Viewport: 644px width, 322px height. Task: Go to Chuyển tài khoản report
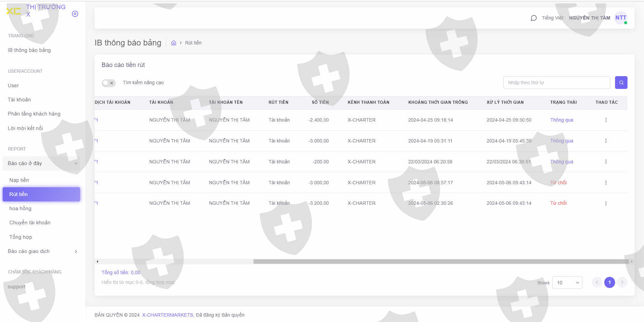pos(30,223)
